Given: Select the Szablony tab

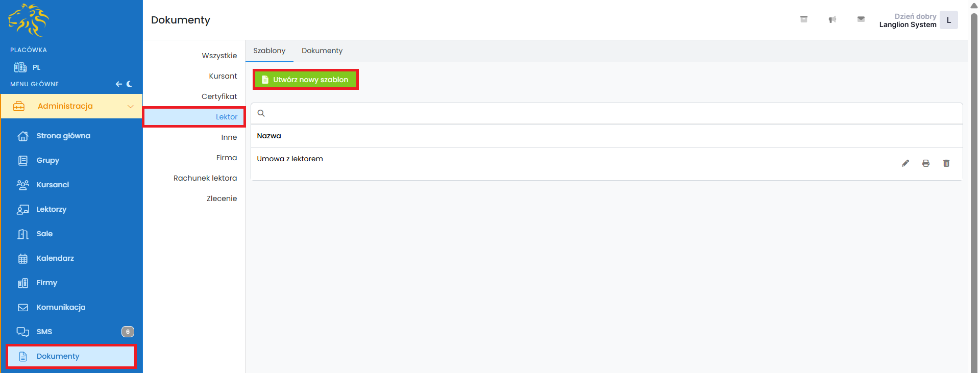Looking at the screenshot, I should click(x=269, y=51).
